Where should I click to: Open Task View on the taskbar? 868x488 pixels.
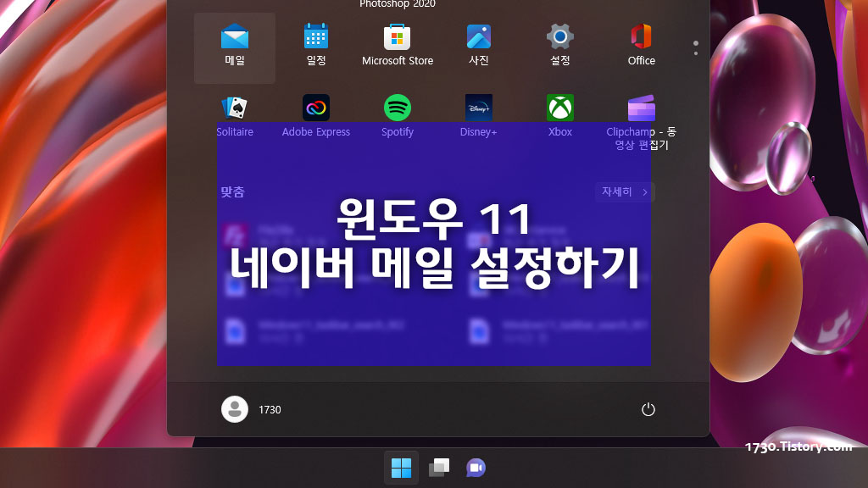point(439,468)
